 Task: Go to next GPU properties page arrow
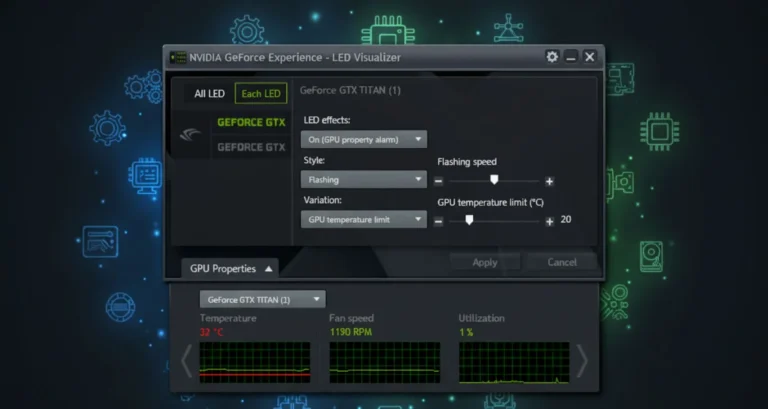tap(581, 361)
